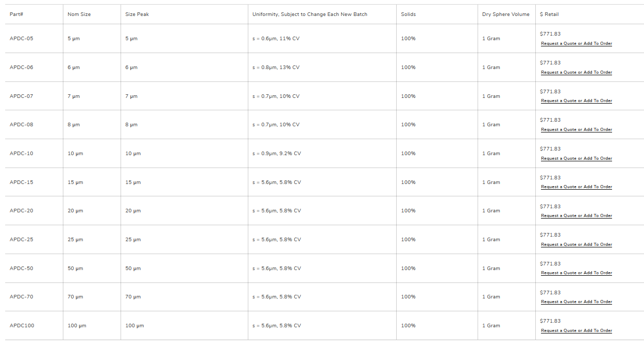Click Request a Quote link for APDC-05
This screenshot has height=351, width=644.
point(576,44)
